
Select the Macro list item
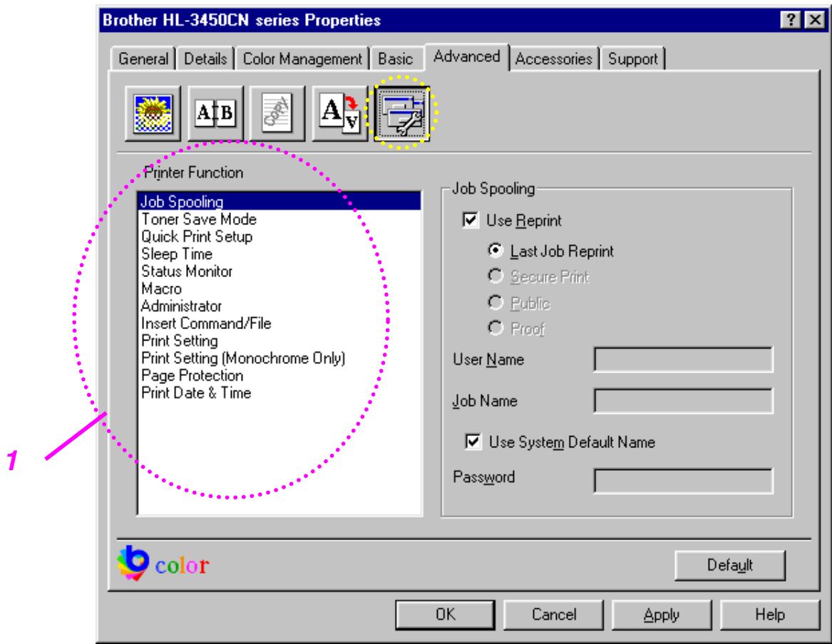(279, 289)
